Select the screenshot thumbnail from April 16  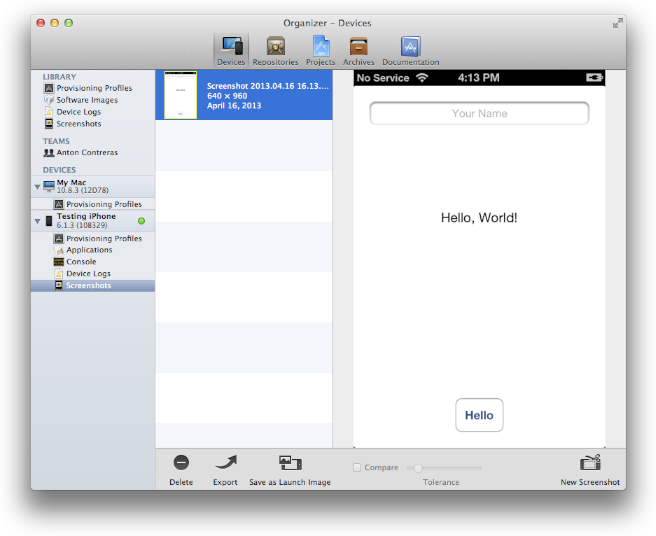(x=181, y=96)
